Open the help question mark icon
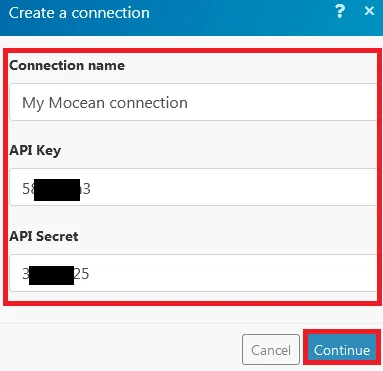This screenshot has width=383, height=371. (x=340, y=11)
